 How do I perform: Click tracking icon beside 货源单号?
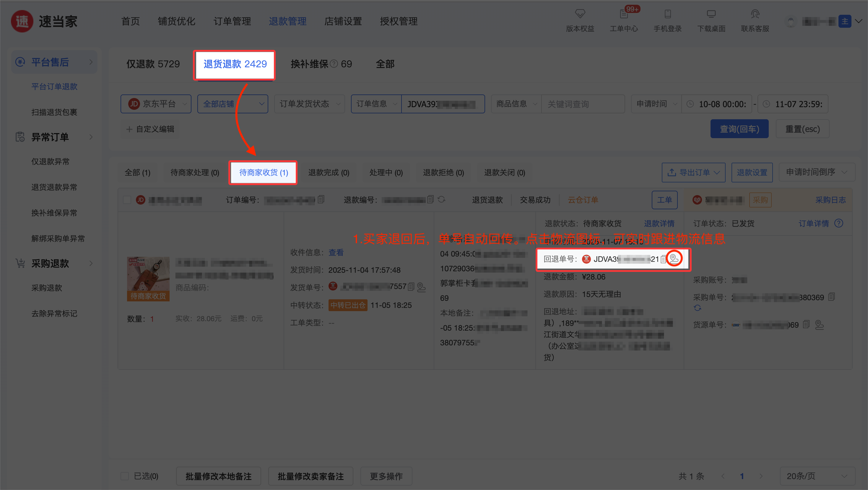(x=819, y=325)
